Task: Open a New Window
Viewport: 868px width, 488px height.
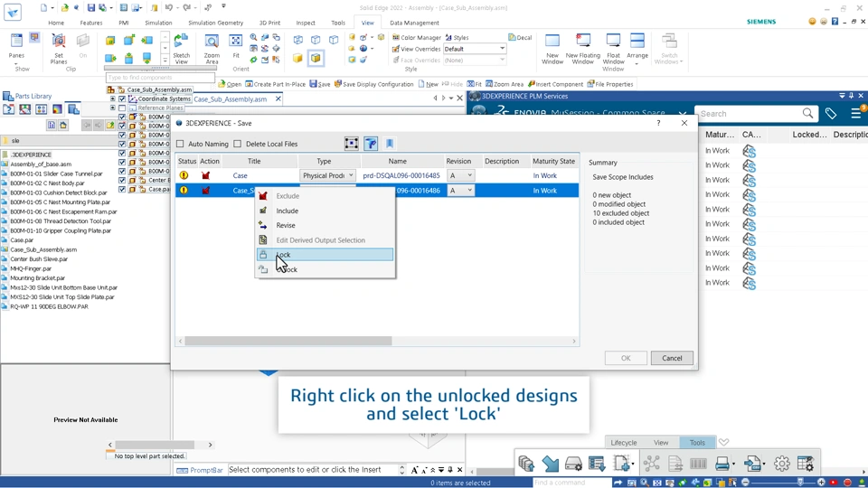Action: [552, 49]
